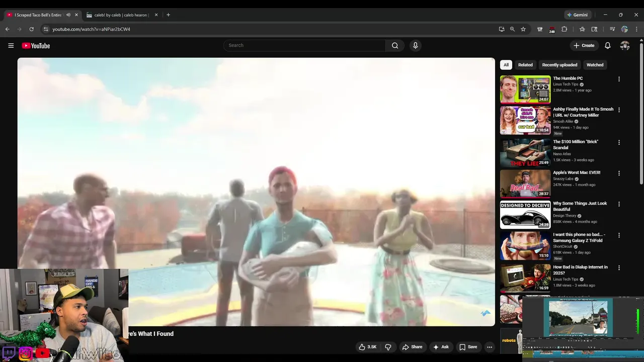Select the Watched filter chip

point(595,65)
